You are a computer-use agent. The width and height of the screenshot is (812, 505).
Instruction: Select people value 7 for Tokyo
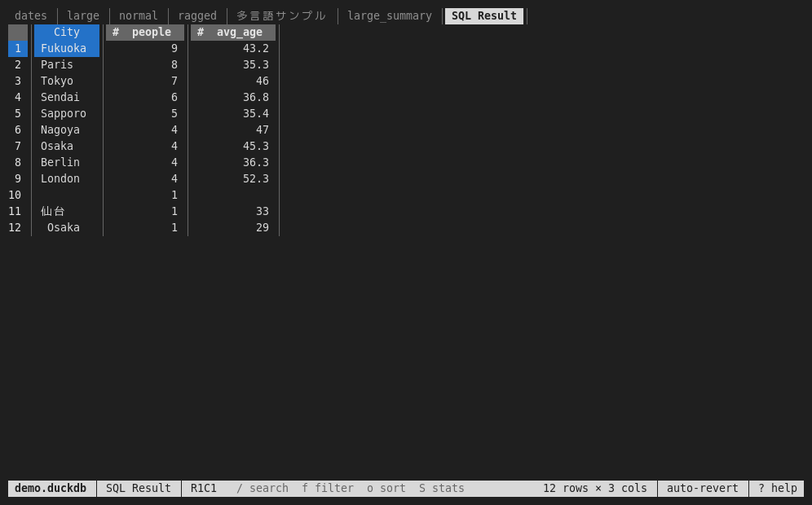click(x=145, y=81)
